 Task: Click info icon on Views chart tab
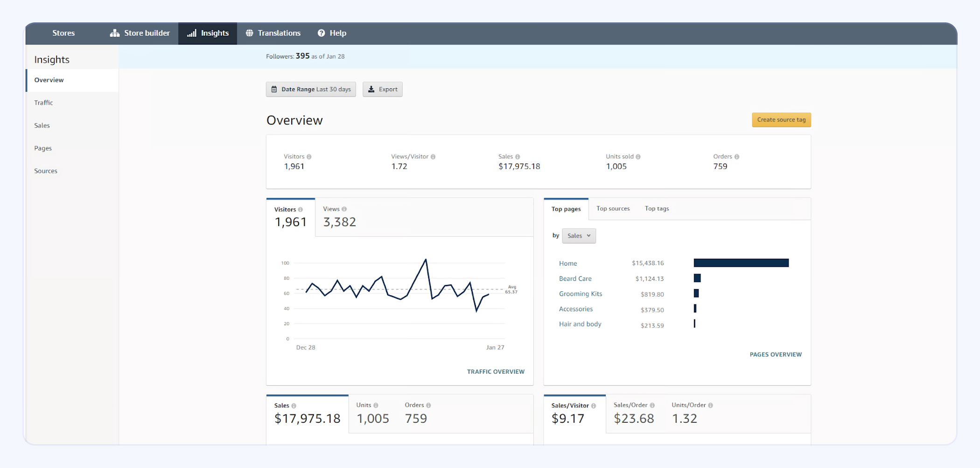pos(344,209)
